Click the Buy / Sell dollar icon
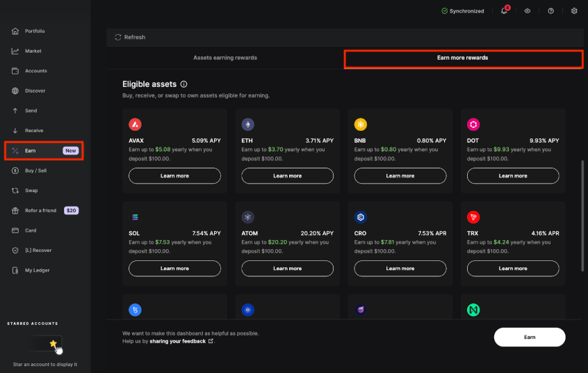The width and height of the screenshot is (588, 373). tap(15, 170)
